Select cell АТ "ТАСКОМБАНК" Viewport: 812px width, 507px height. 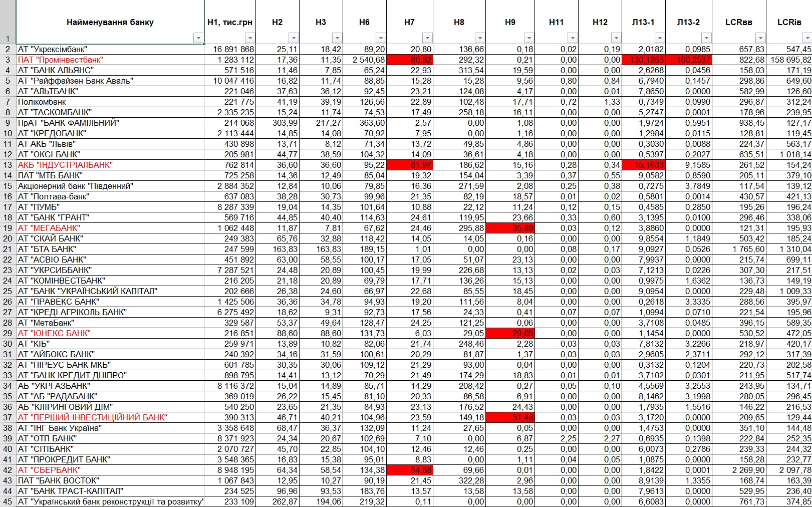click(x=110, y=112)
